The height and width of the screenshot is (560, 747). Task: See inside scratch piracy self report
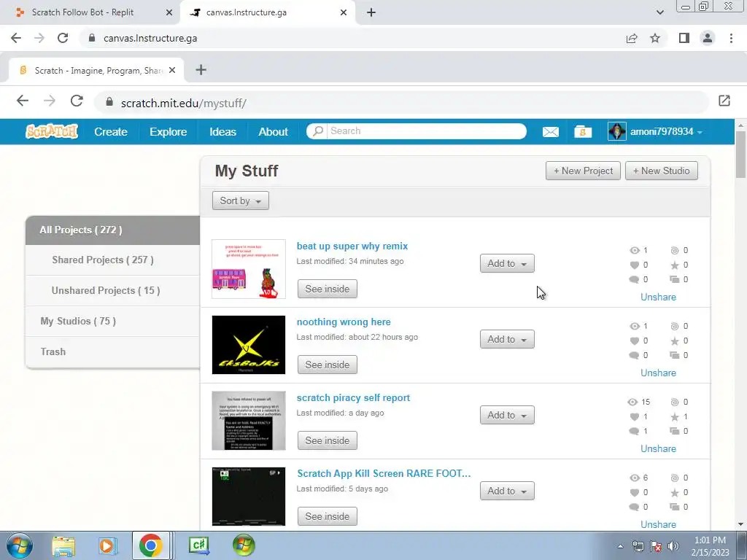pos(328,440)
